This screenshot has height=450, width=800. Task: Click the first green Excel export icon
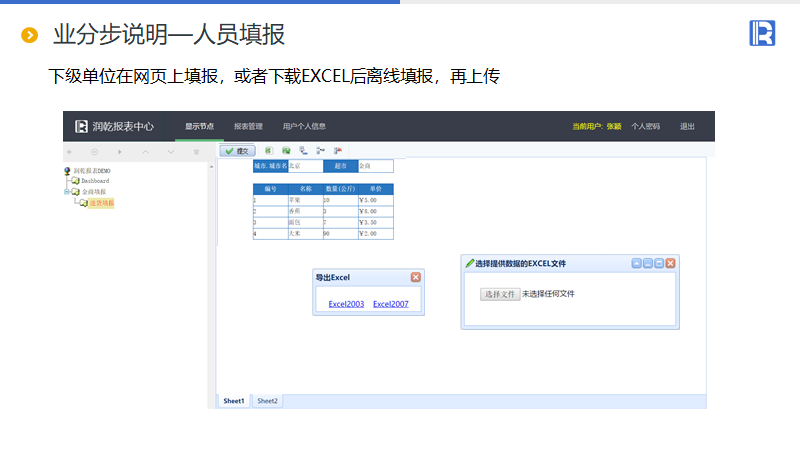point(269,151)
